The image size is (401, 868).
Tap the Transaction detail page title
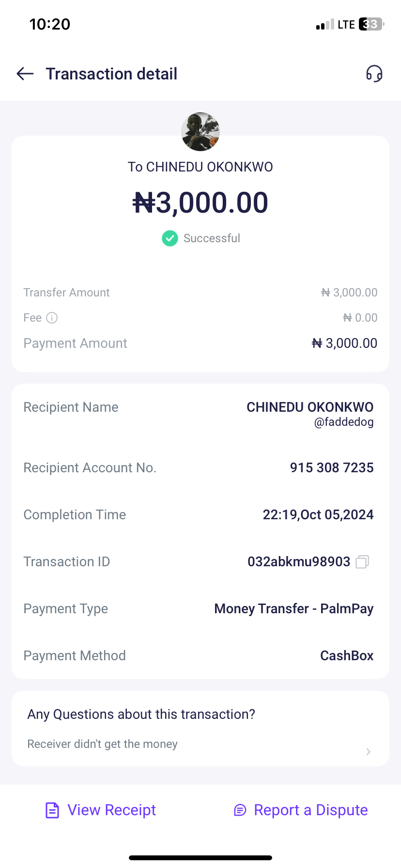[111, 74]
